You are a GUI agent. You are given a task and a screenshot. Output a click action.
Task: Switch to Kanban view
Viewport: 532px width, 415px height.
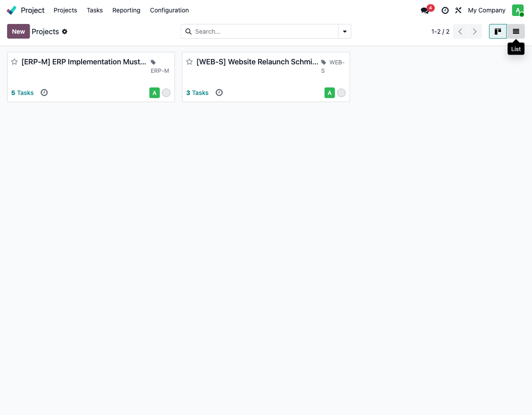(498, 32)
